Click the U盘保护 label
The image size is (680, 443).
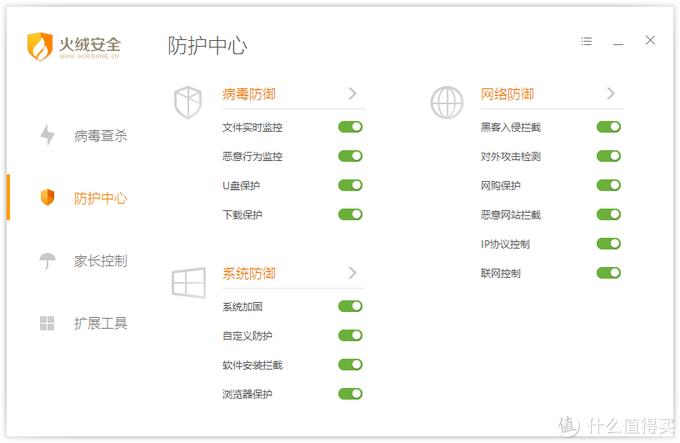click(x=241, y=186)
